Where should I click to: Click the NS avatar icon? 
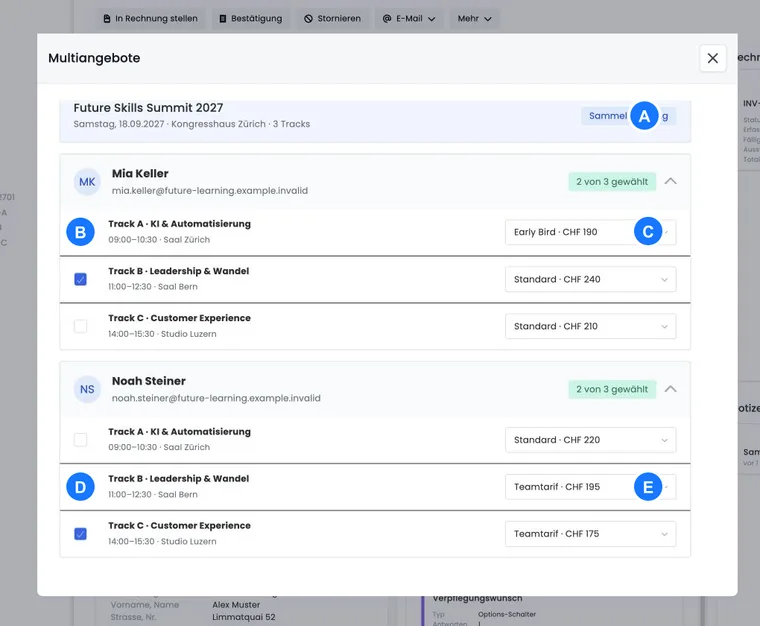pyautogui.click(x=87, y=389)
